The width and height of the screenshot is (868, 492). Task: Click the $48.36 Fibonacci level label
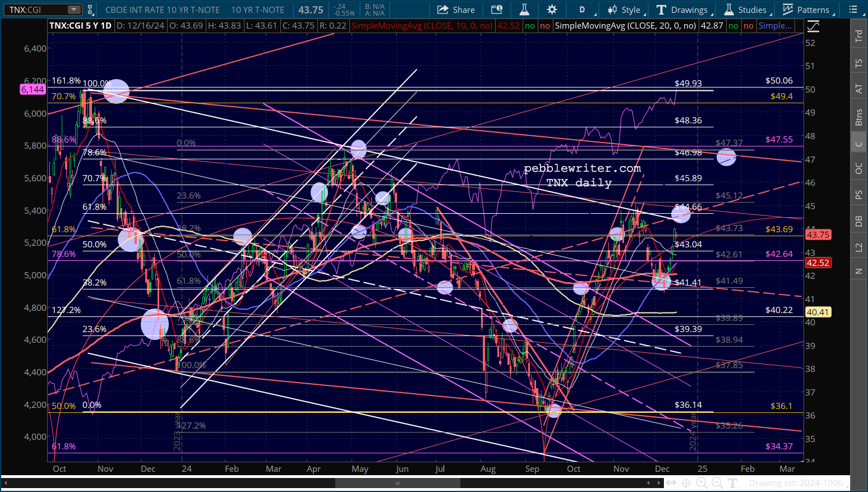[688, 121]
